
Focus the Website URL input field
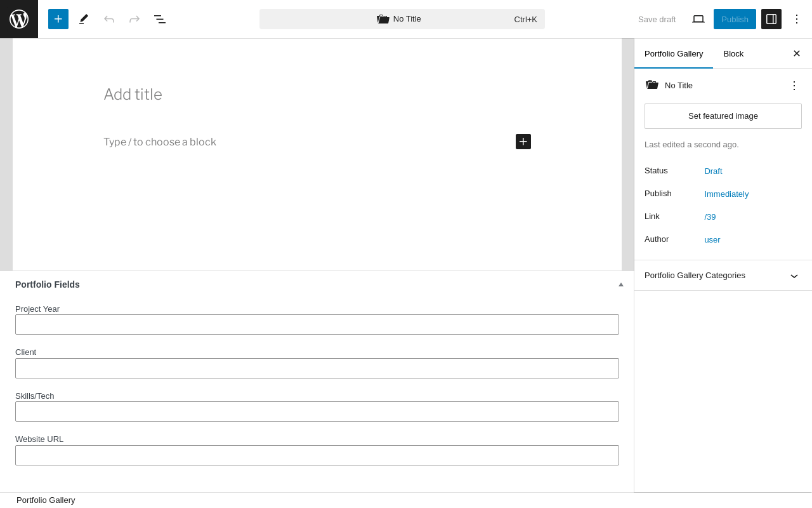317,455
